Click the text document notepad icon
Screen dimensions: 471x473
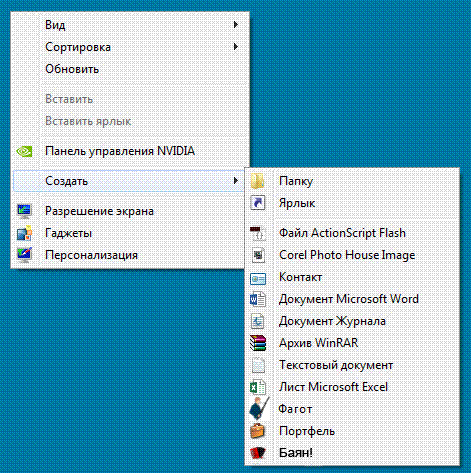point(258,365)
